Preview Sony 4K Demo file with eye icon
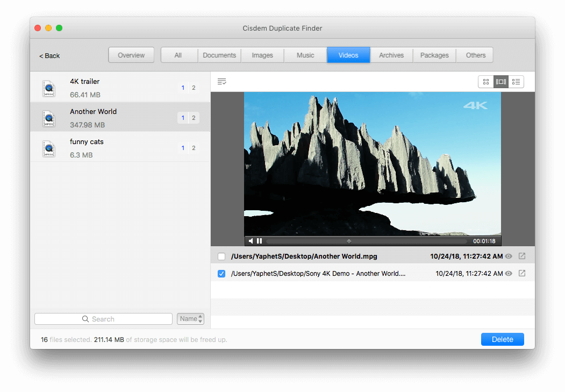The image size is (565, 392). [509, 274]
